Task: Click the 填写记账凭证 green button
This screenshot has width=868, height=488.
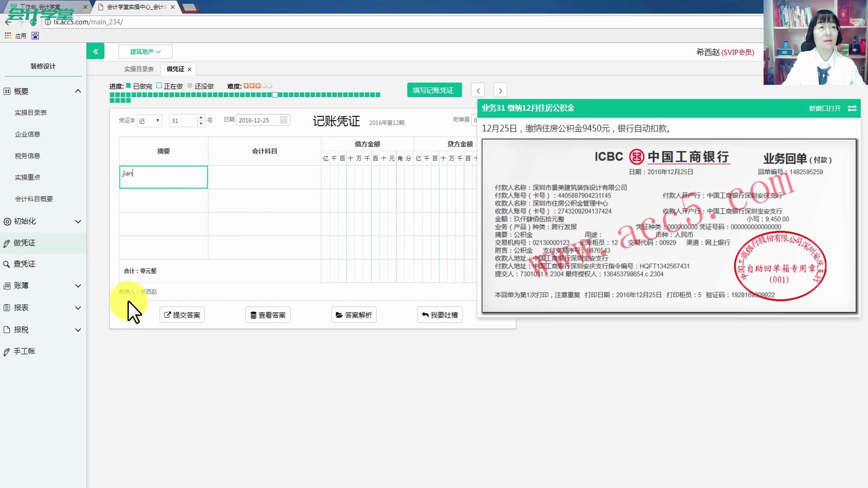Action: [x=434, y=90]
